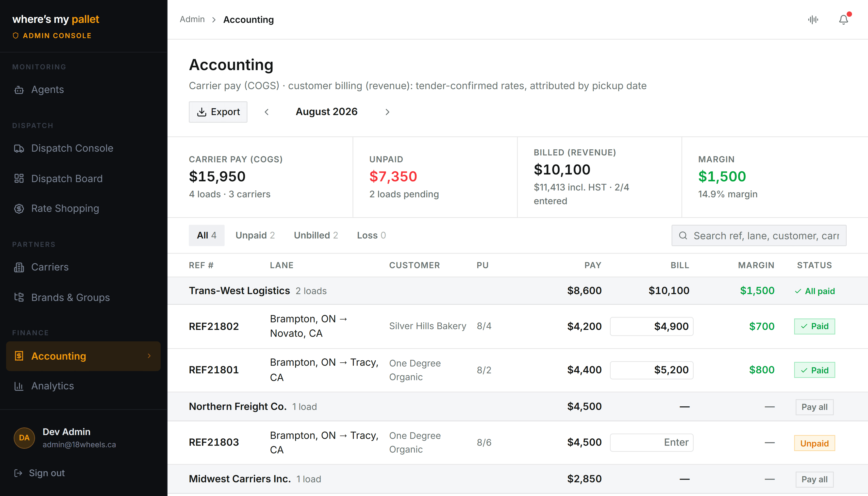Switch to the Loss 0 tab
Viewport: 868px width, 496px height.
[371, 235]
